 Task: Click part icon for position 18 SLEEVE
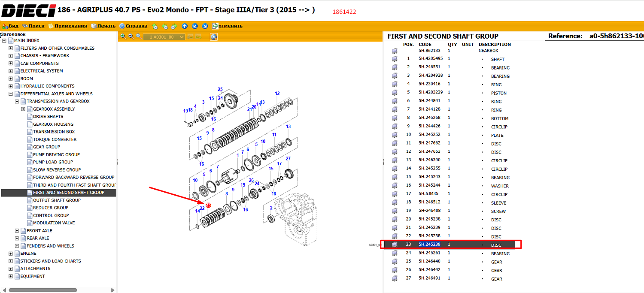(395, 202)
